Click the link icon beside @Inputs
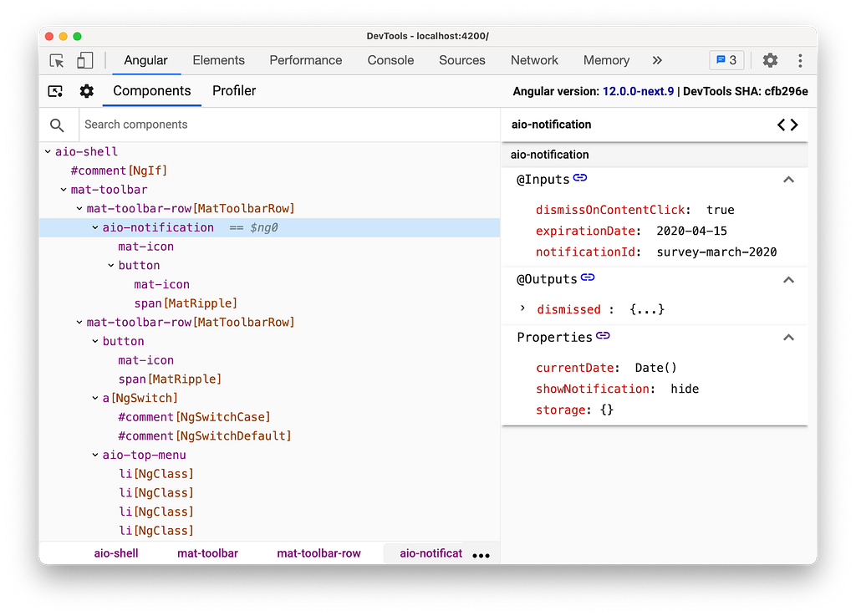856x616 pixels. point(580,178)
